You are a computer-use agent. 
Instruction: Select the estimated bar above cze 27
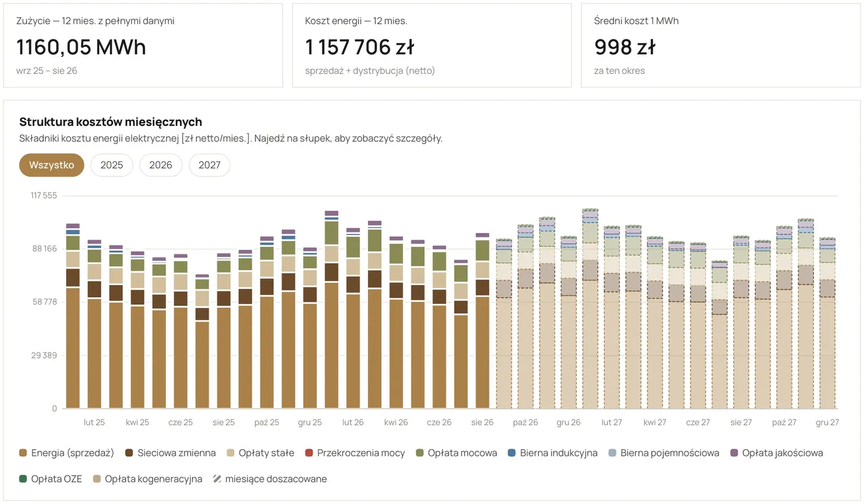tap(698, 326)
